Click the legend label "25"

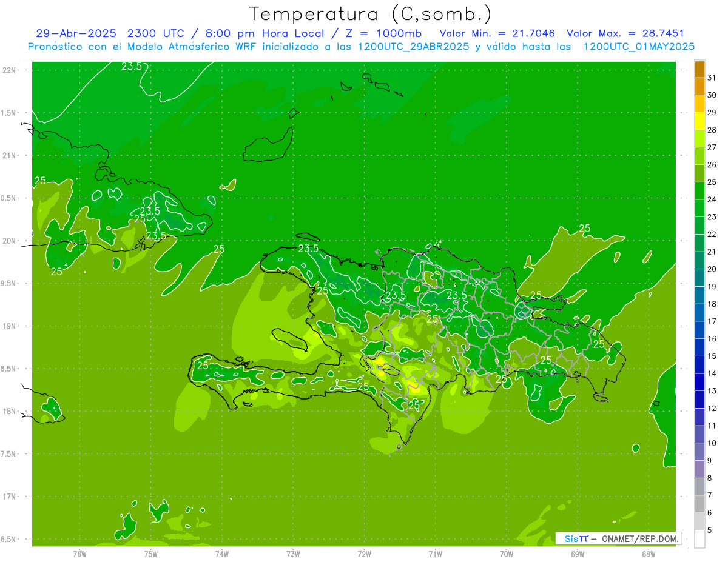pos(712,182)
